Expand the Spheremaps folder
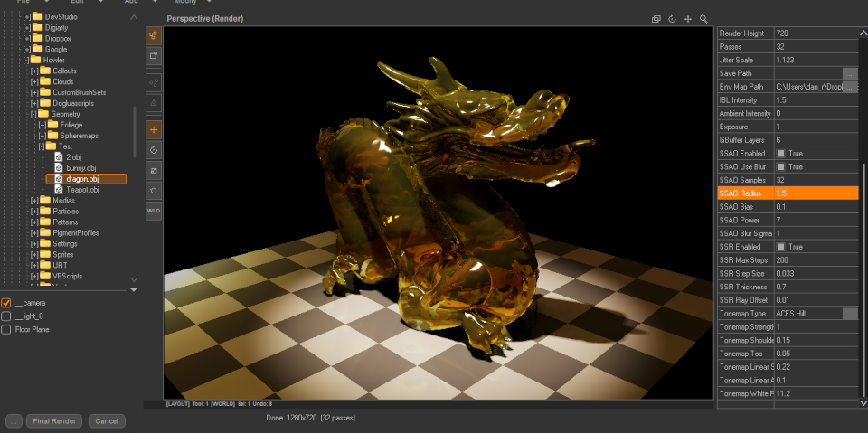The image size is (868, 434). coord(42,136)
